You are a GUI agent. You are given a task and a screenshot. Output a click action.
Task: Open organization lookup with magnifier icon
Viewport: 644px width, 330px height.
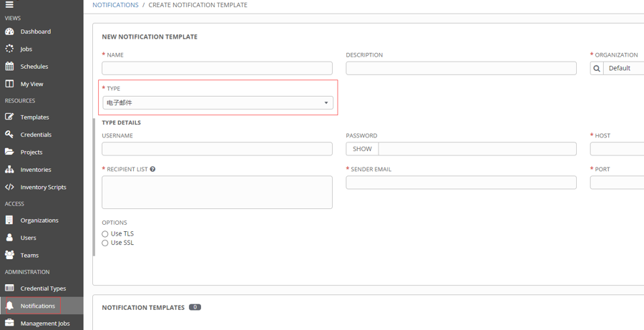tap(597, 68)
